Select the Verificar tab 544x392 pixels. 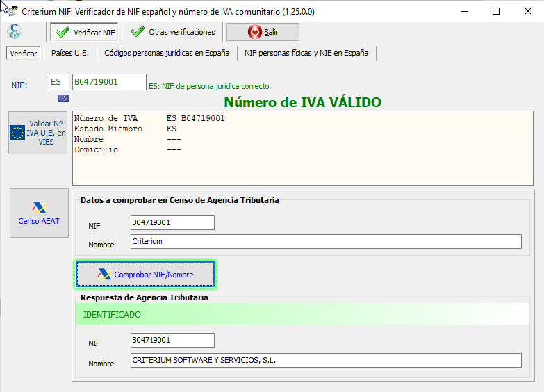(x=23, y=54)
